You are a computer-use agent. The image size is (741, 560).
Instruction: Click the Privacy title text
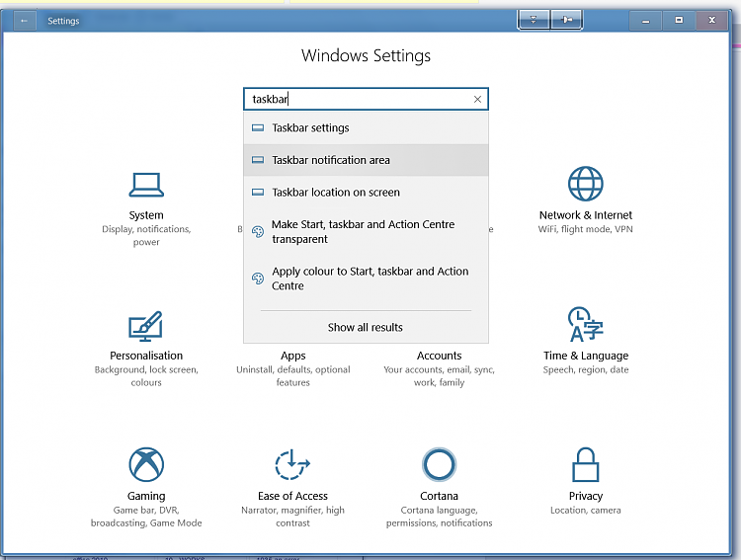click(586, 496)
